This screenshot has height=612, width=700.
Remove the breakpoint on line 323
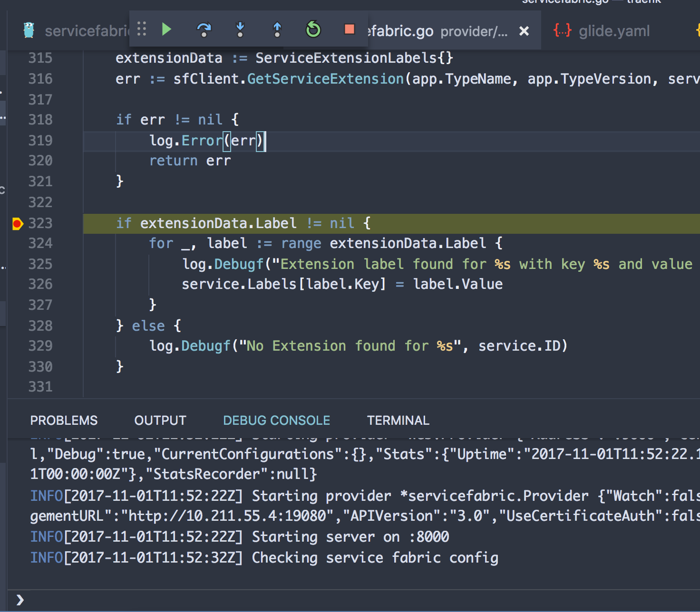point(18,223)
